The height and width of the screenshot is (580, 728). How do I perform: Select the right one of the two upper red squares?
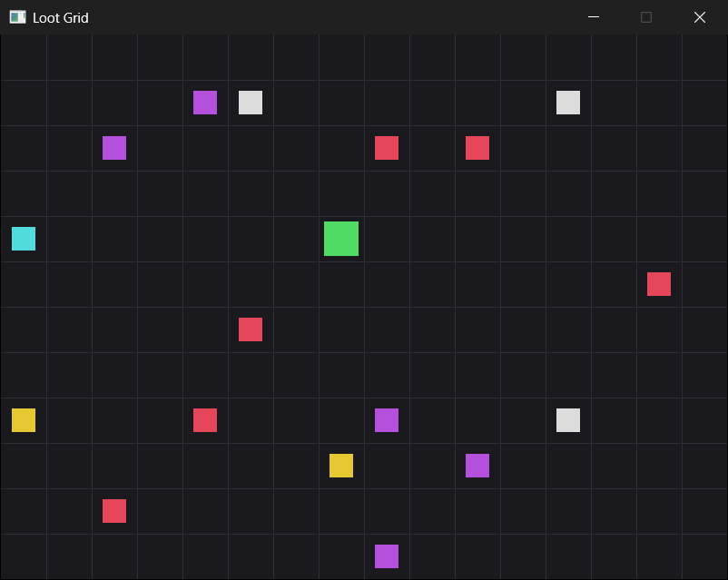point(477,148)
